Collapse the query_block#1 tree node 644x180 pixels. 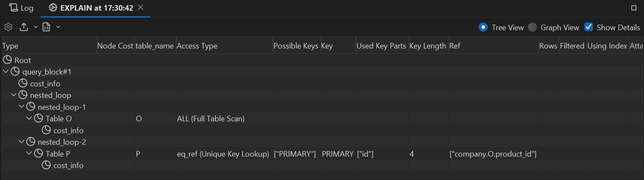click(x=6, y=72)
